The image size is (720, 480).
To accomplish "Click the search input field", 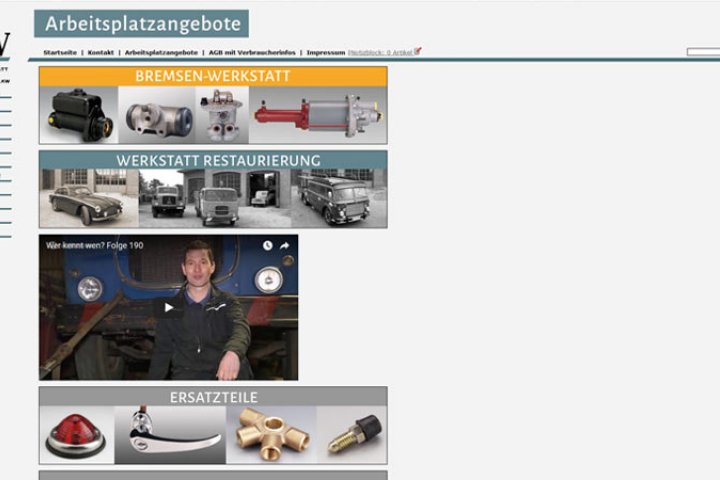I will [x=702, y=51].
